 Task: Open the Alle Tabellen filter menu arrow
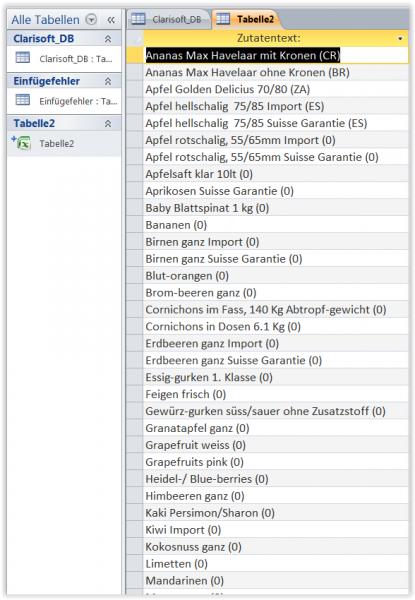click(x=91, y=20)
